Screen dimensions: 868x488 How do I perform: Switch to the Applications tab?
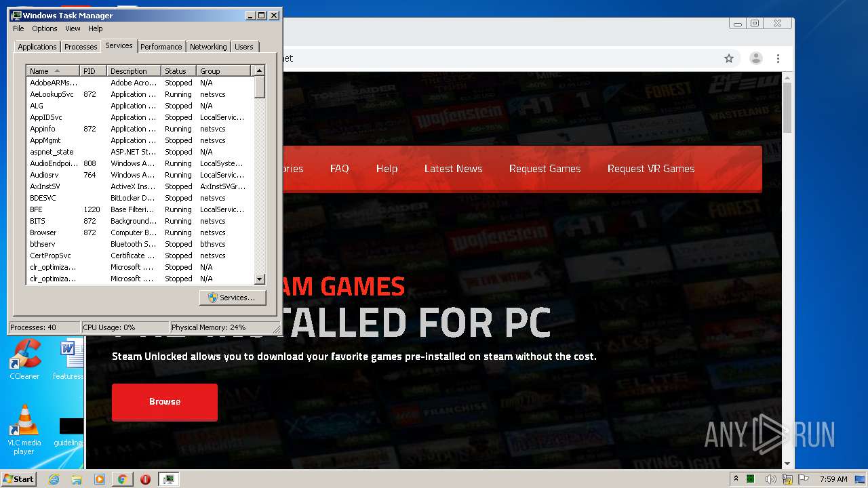pos(37,47)
